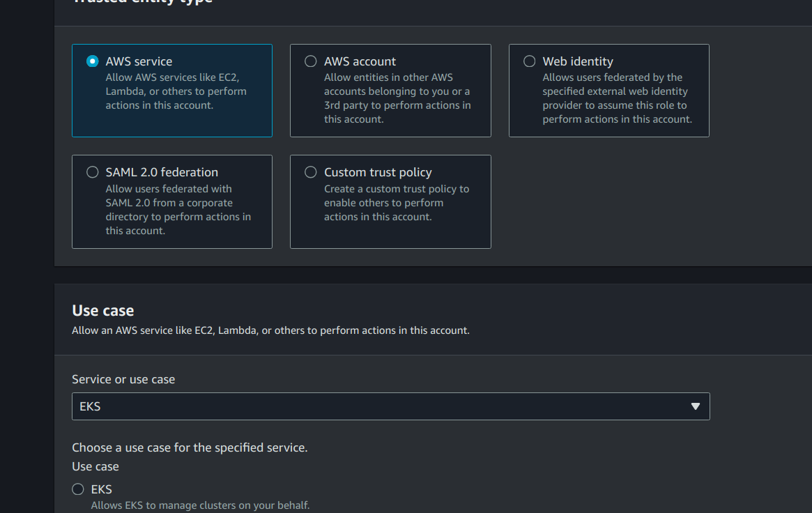
Task: Choose the AWS account radio option
Action: click(311, 61)
